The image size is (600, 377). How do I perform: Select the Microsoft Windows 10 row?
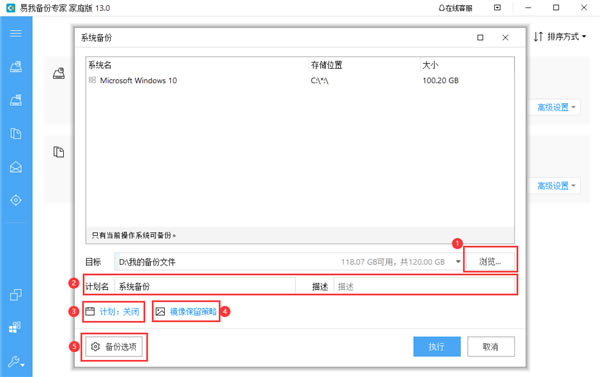(x=300, y=80)
